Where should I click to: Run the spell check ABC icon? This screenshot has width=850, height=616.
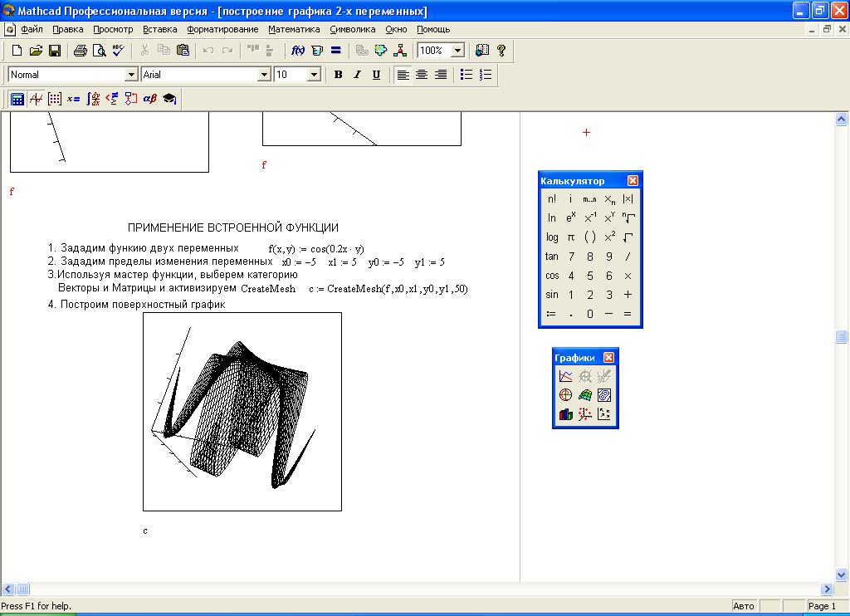[118, 51]
